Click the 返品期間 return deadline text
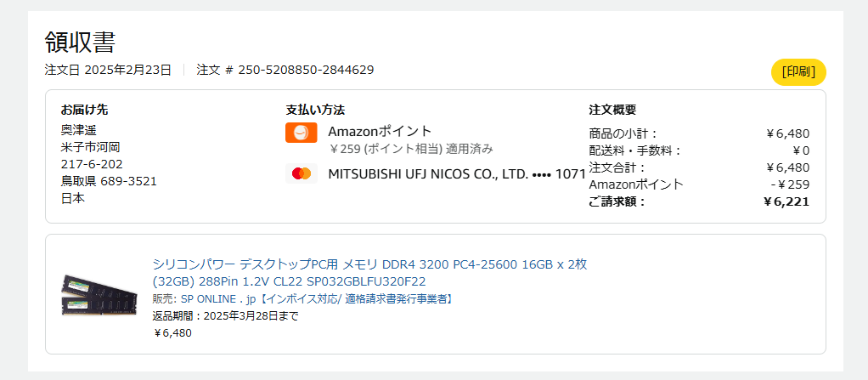This screenshot has width=868, height=380. click(225, 315)
